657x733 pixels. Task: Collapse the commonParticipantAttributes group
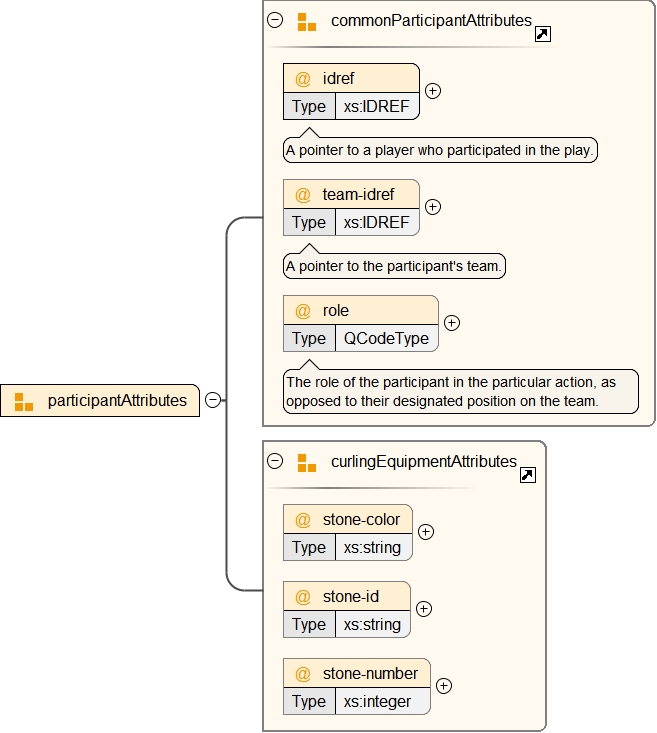(x=276, y=20)
